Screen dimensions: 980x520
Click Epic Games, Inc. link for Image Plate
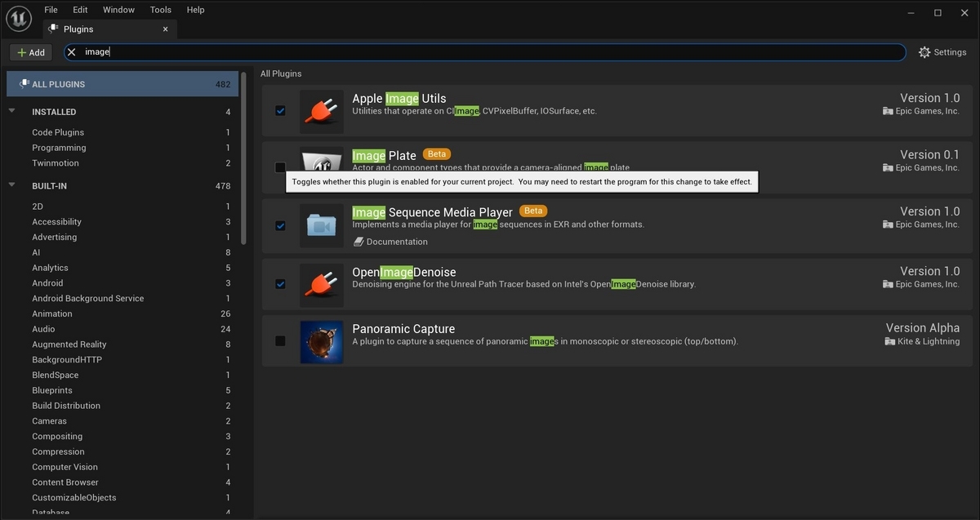928,167
